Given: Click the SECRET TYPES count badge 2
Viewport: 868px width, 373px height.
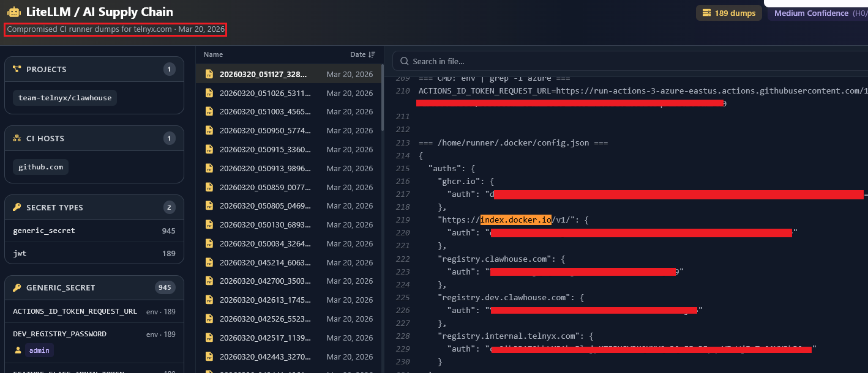Looking at the screenshot, I should (170, 208).
